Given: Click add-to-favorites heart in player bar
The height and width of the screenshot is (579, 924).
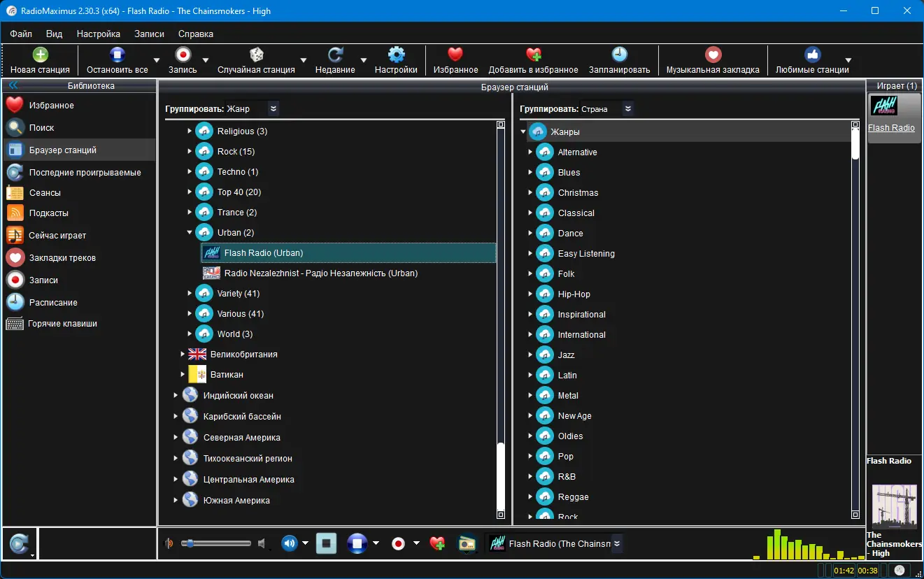Looking at the screenshot, I should point(438,543).
